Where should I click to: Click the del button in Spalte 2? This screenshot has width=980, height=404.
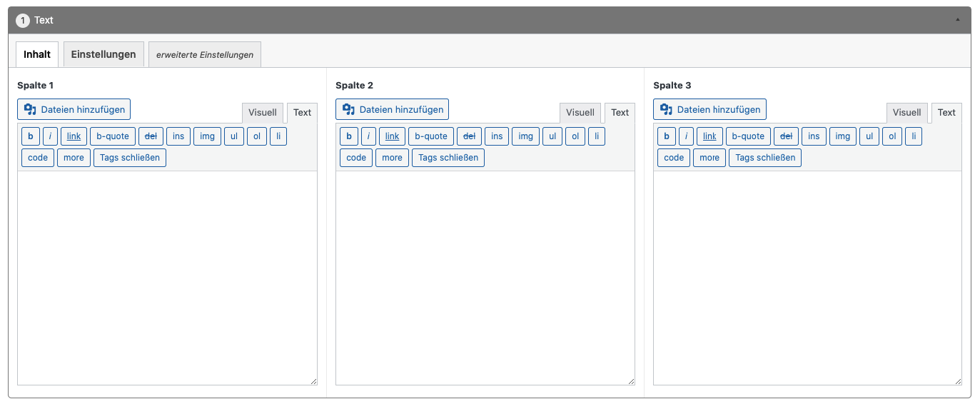pyautogui.click(x=469, y=136)
